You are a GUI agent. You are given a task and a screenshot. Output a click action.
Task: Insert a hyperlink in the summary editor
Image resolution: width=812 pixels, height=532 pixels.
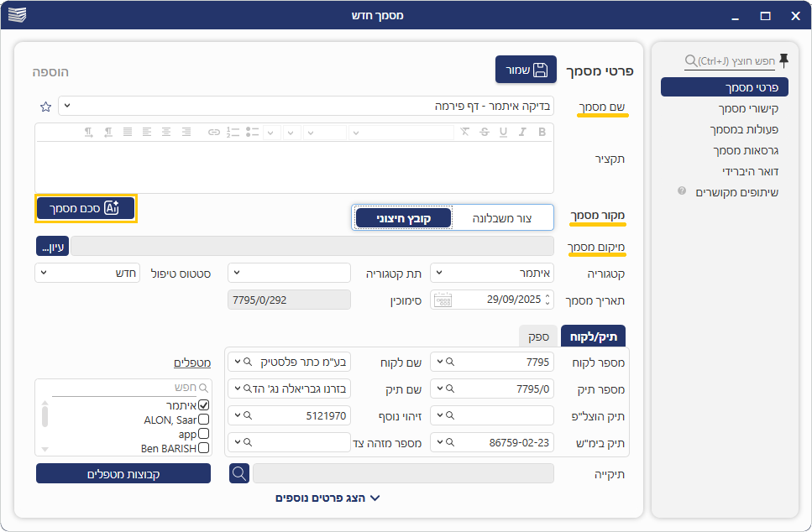coord(213,132)
